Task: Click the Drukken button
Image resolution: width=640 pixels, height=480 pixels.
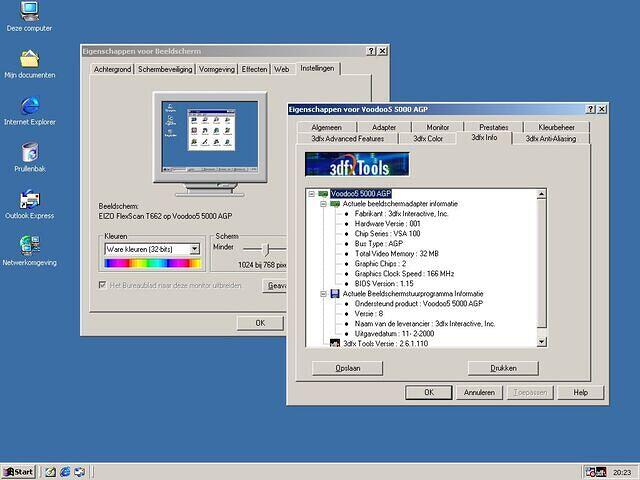Action: [503, 368]
